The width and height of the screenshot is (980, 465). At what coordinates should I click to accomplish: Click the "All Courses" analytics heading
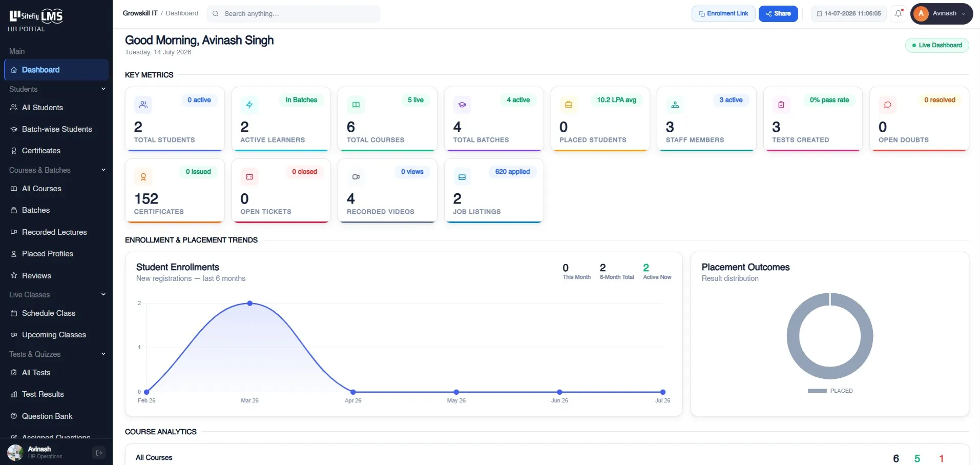154,457
